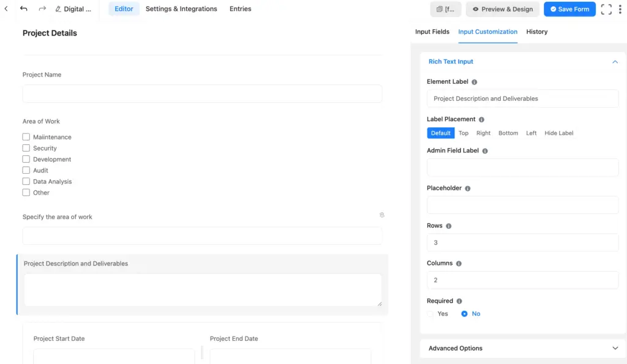627x364 pixels.
Task: Open the three-dot more options menu
Action: click(620, 9)
